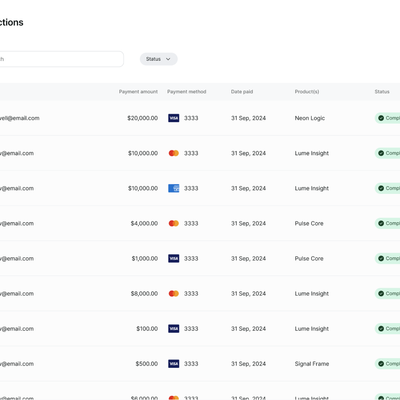Click the Visa card icon in the $20,000.00 row
Viewport: 400px width, 400px height.
tap(174, 118)
